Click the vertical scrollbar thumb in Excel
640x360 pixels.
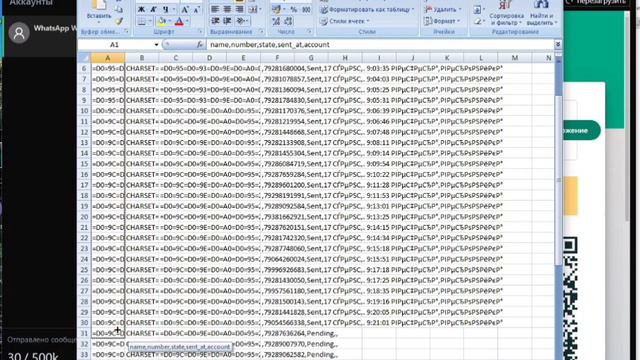pyautogui.click(x=558, y=180)
